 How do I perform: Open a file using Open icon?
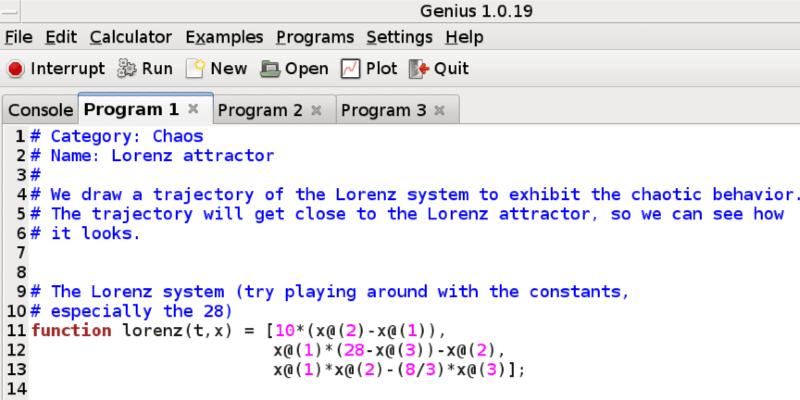[x=270, y=69]
